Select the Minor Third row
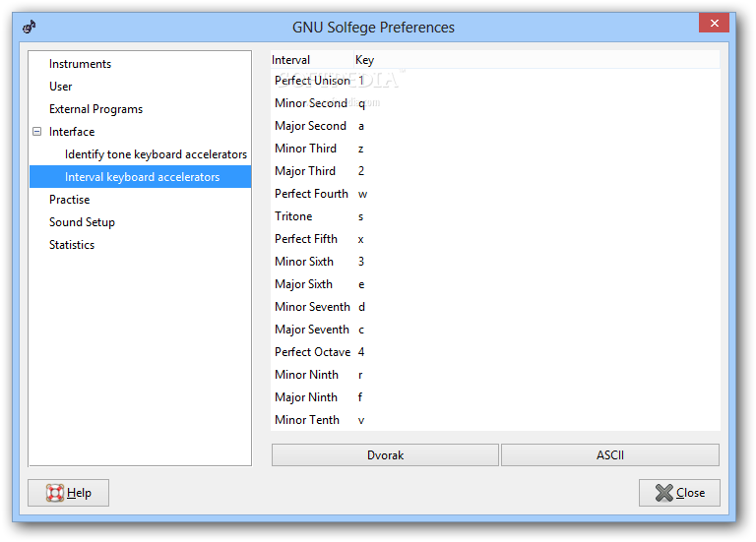The height and width of the screenshot is (542, 756). pyautogui.click(x=496, y=149)
